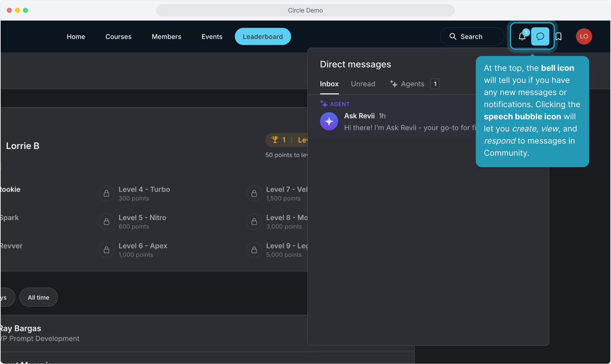611x364 pixels.
Task: Select the Inbox tab
Action: pyautogui.click(x=329, y=84)
